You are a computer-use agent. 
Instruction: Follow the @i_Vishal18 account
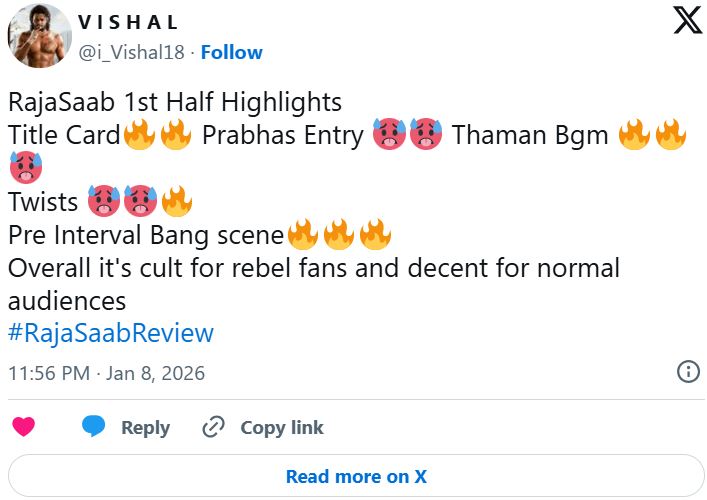pos(232,52)
